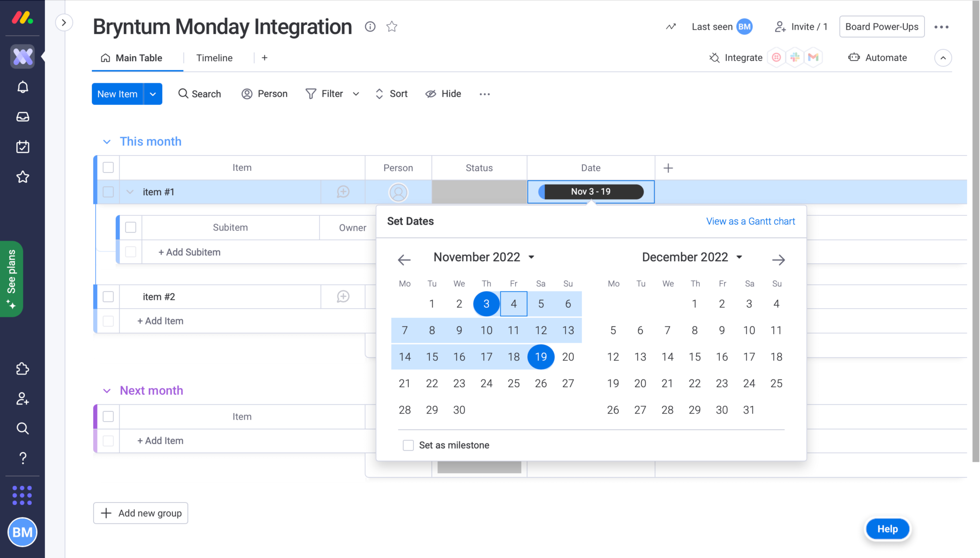
Task: Open the nine-dot apps grid
Action: coord(22,495)
